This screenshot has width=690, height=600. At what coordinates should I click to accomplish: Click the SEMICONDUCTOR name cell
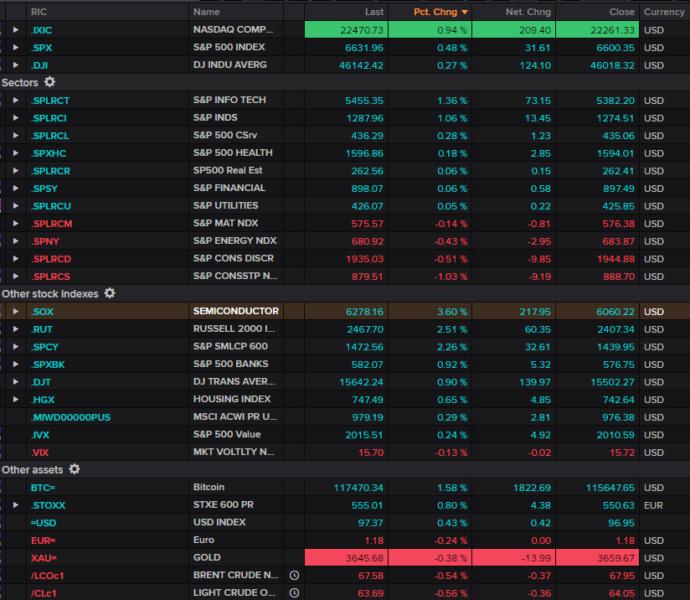click(x=236, y=311)
